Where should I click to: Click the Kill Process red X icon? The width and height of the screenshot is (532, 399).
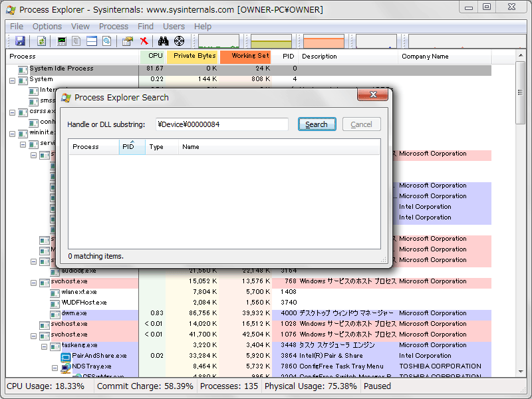coord(144,41)
